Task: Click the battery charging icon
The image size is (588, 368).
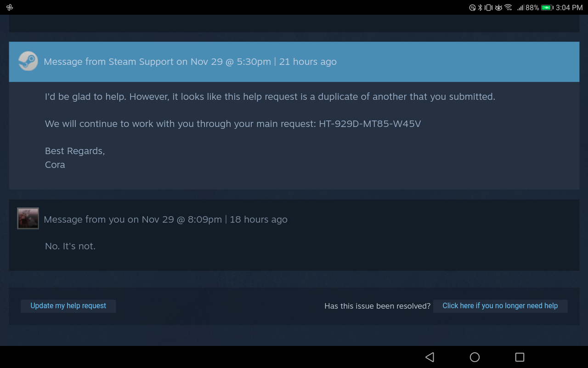Action: [x=547, y=7]
